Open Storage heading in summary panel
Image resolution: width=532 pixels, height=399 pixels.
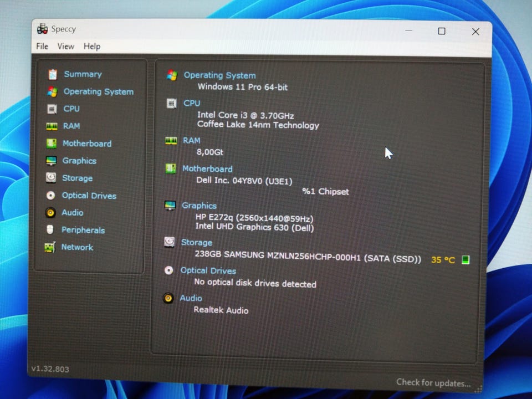197,243
